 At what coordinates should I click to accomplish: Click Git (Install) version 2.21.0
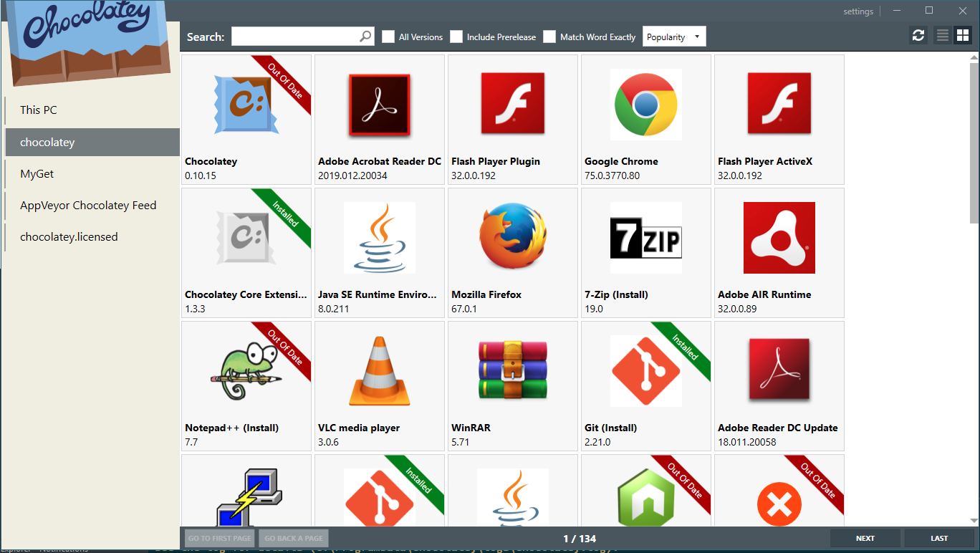coord(597,442)
